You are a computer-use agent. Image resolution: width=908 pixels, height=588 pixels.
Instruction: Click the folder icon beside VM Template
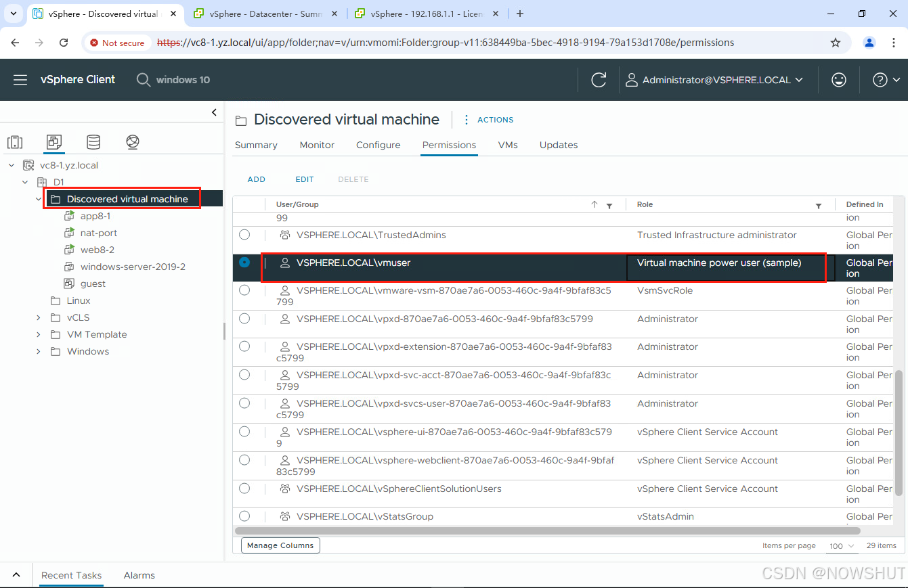point(56,334)
